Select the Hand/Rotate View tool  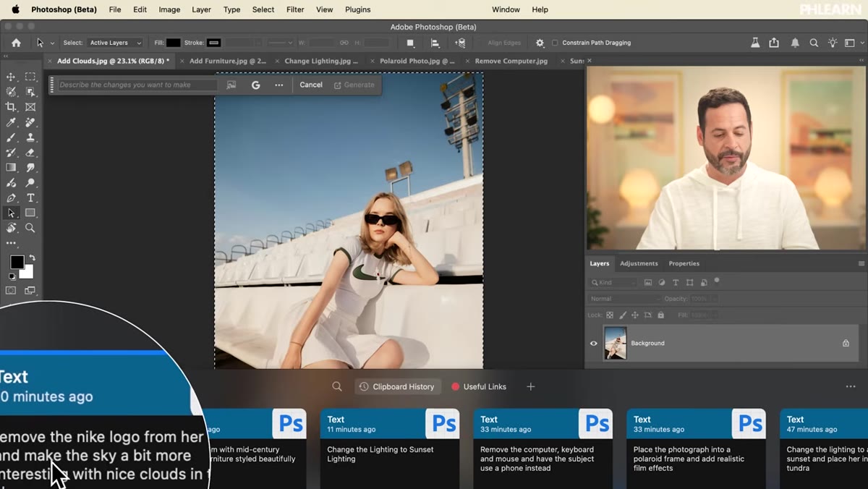pyautogui.click(x=11, y=228)
